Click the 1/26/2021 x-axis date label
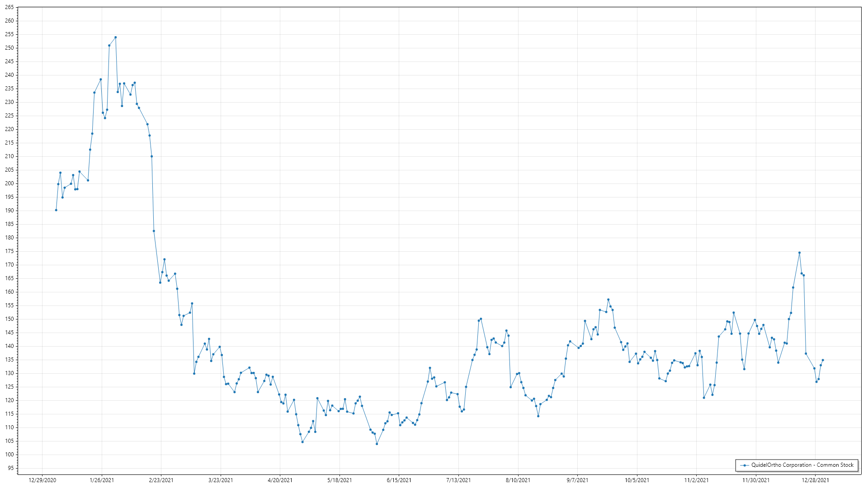This screenshot has width=868, height=488. coord(102,480)
